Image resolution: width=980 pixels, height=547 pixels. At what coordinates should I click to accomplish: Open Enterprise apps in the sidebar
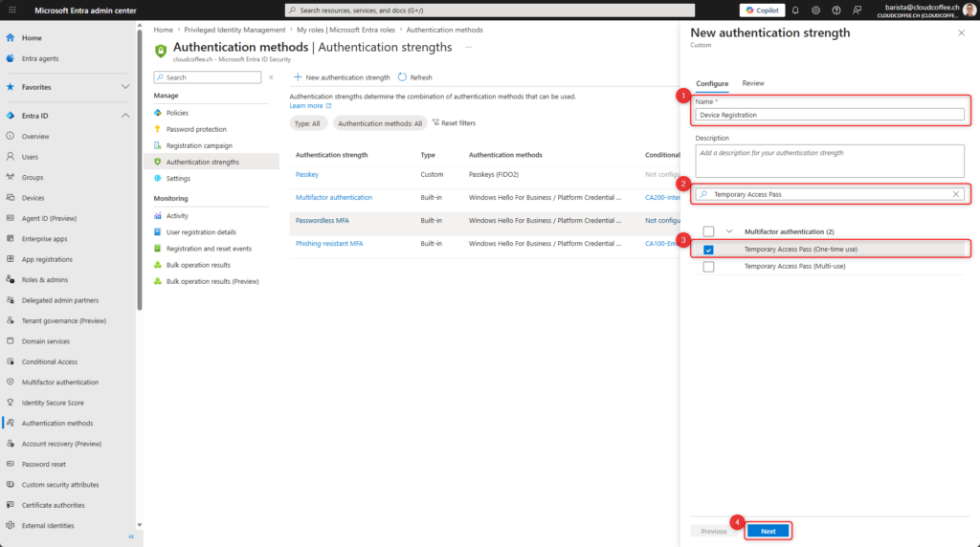tap(44, 238)
